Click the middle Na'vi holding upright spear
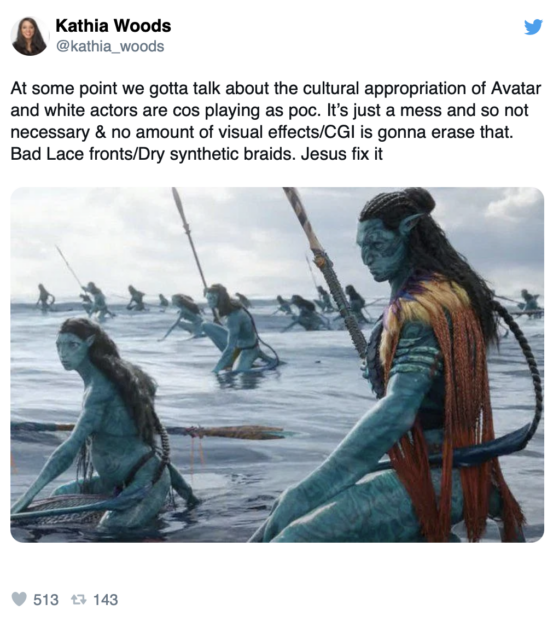The height and width of the screenshot is (628, 559). 236,328
